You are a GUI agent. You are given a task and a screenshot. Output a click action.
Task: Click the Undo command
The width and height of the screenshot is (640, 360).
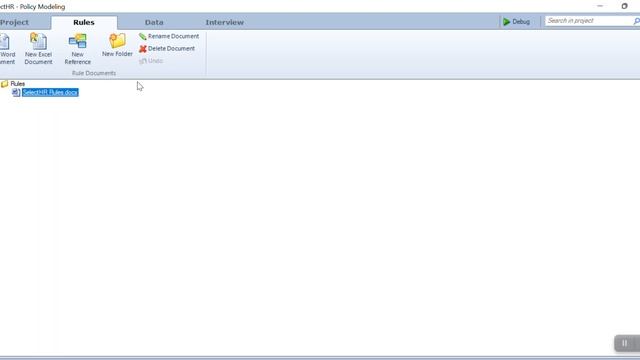151,61
